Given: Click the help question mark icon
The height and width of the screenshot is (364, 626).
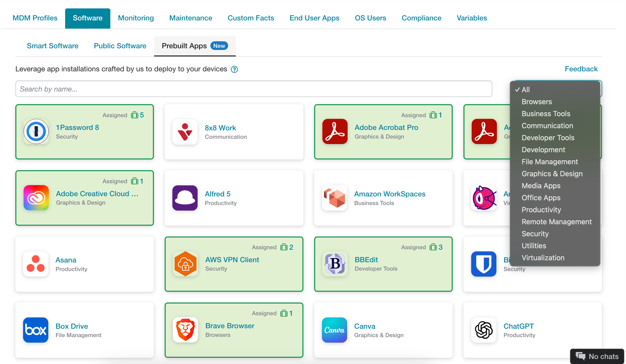Looking at the screenshot, I should pyautogui.click(x=234, y=69).
